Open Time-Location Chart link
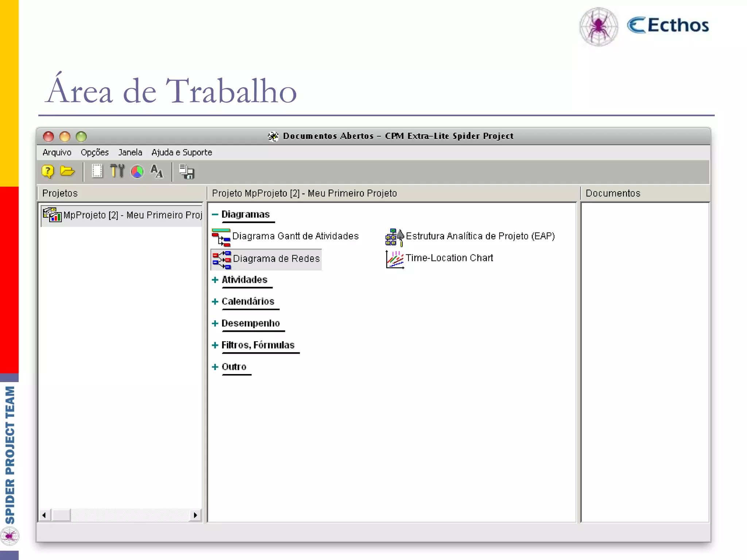747x560 pixels. pos(449,258)
